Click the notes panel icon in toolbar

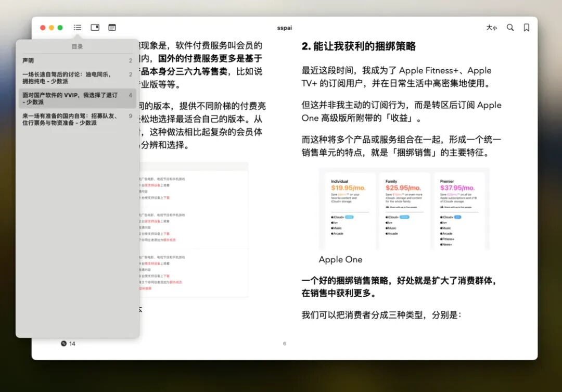coord(112,28)
